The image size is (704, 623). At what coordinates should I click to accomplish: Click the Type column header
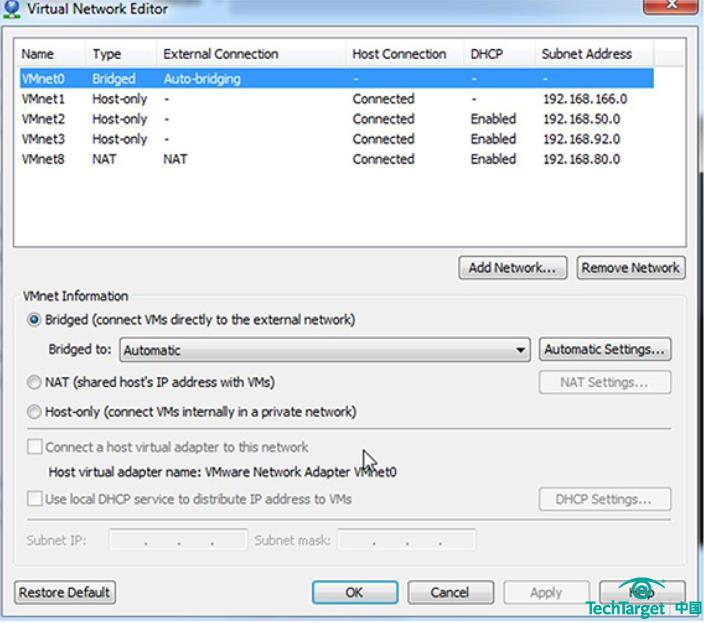pos(121,54)
